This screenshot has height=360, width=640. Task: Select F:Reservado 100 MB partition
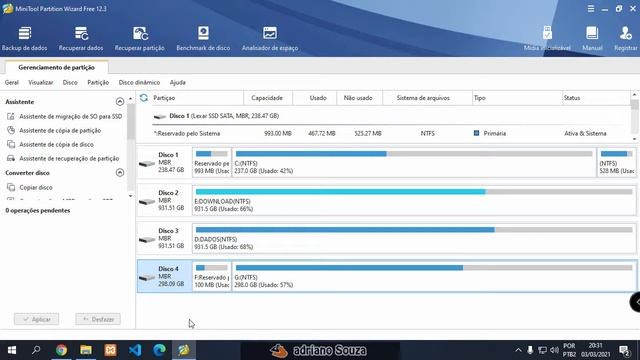pos(211,276)
